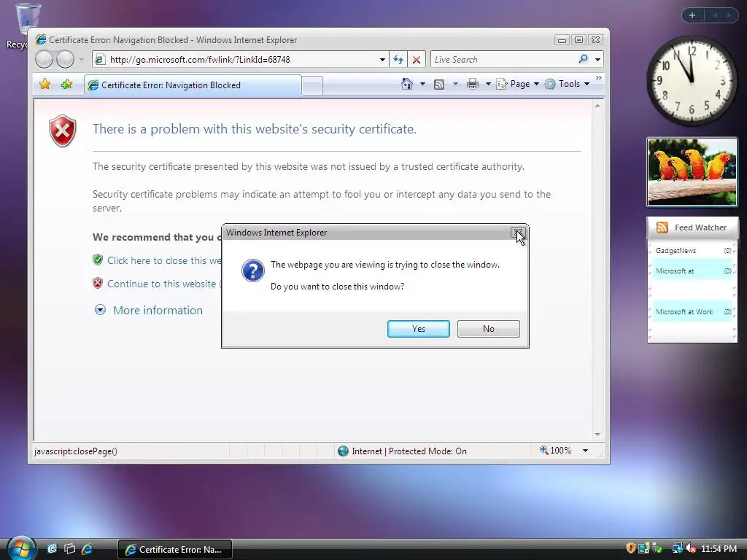Open the Page menu
Screen dimensions: 747x560
pos(518,84)
